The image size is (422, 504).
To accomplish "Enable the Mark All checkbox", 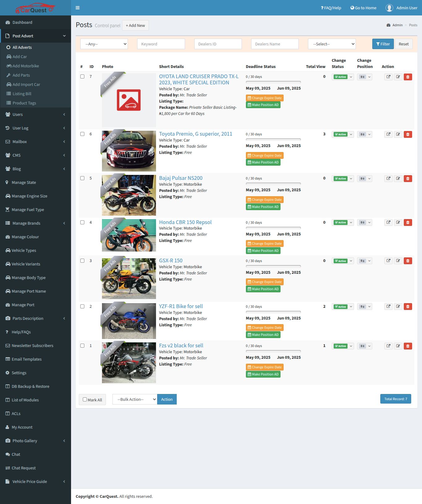I will click(85, 400).
